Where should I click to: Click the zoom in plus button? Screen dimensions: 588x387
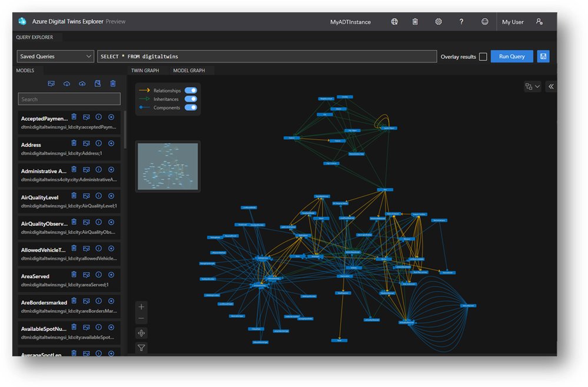point(141,307)
